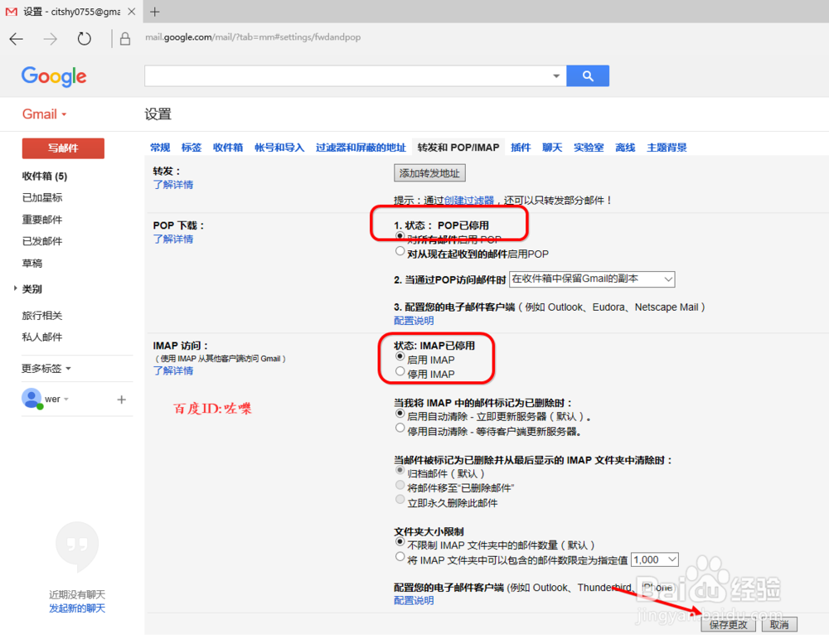Click IMAP section 配置说明 link

414,601
